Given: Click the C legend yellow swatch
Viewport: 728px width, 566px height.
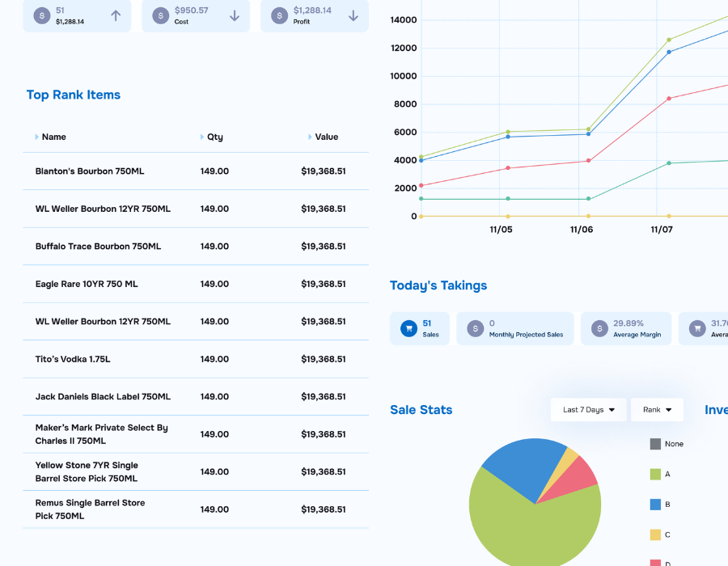Looking at the screenshot, I should coord(655,535).
